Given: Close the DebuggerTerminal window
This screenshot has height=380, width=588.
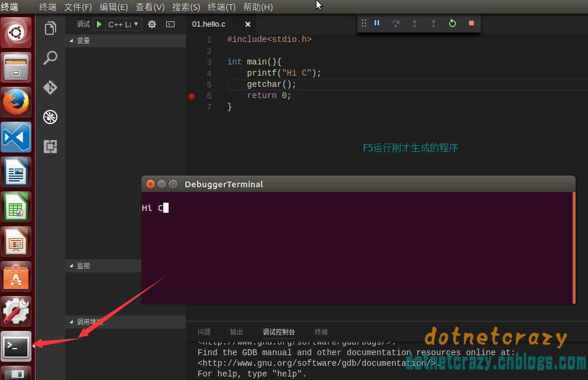Looking at the screenshot, I should coord(150,184).
